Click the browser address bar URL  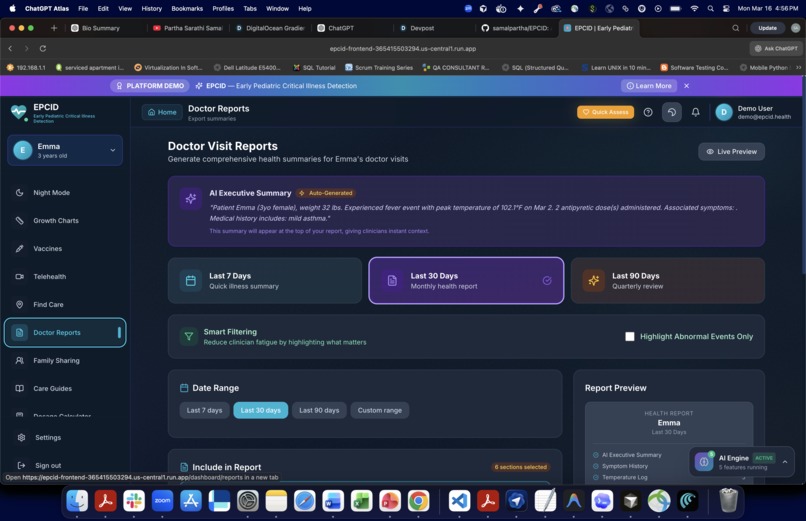pyautogui.click(x=402, y=48)
